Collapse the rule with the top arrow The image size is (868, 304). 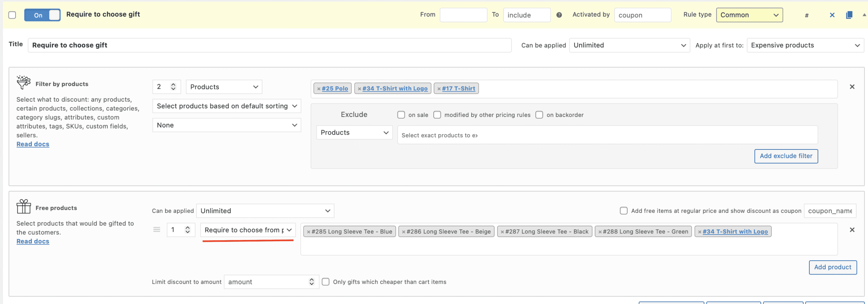click(x=864, y=15)
